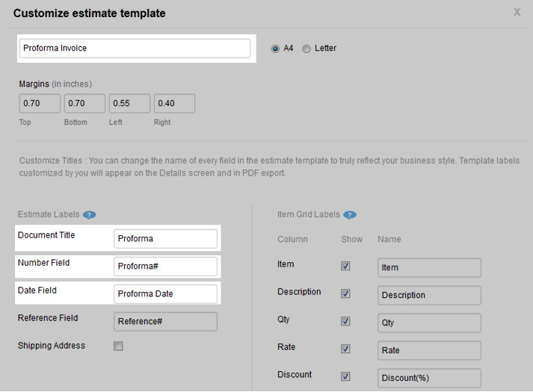Screen dimensions: 533x392
Task: Click the Reference Field label
Action: (x=48, y=318)
